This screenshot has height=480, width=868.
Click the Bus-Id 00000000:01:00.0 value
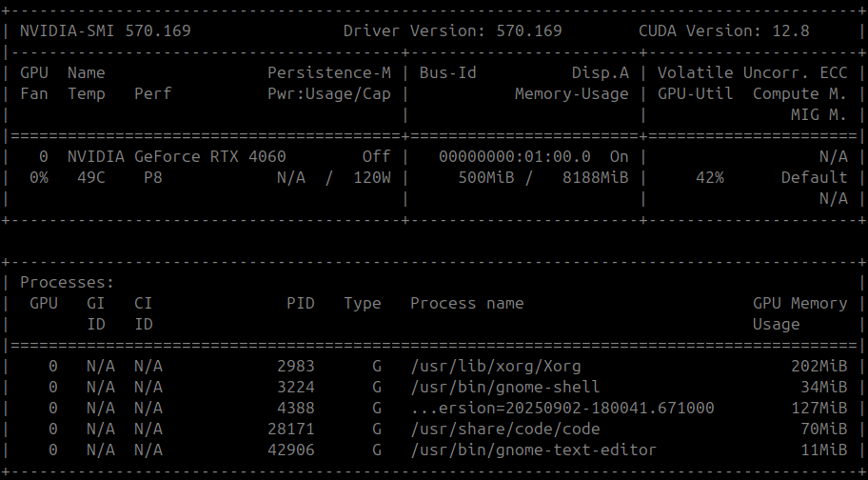point(515,156)
